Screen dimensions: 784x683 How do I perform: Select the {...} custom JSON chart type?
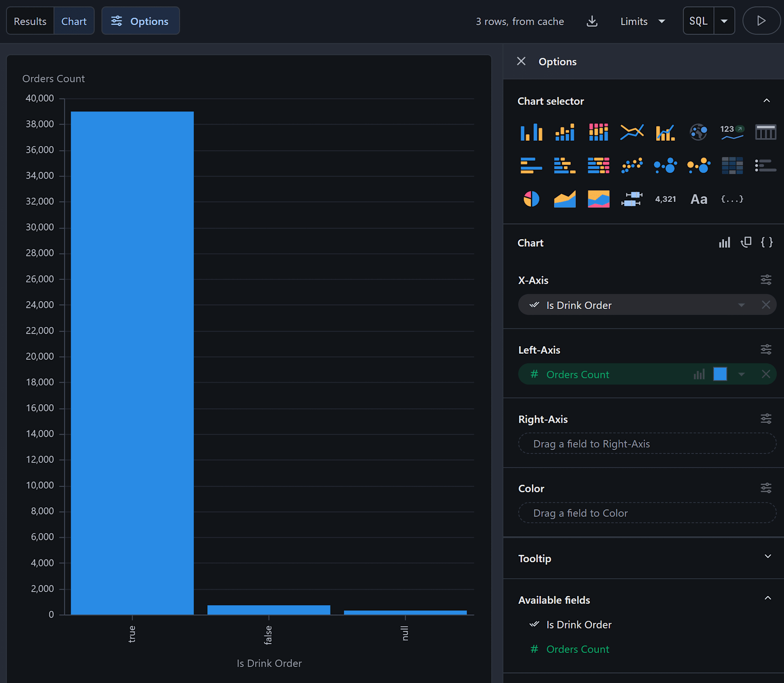pos(732,199)
